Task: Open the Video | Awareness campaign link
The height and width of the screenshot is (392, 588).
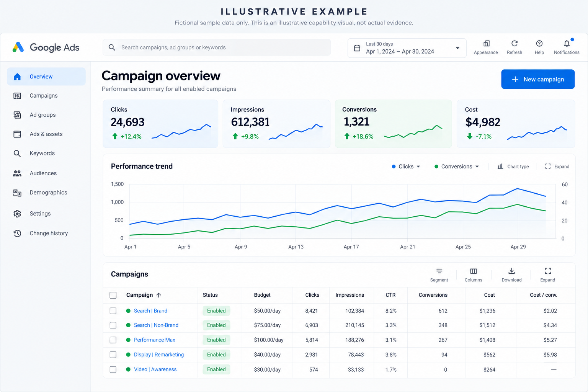Action: [155, 369]
